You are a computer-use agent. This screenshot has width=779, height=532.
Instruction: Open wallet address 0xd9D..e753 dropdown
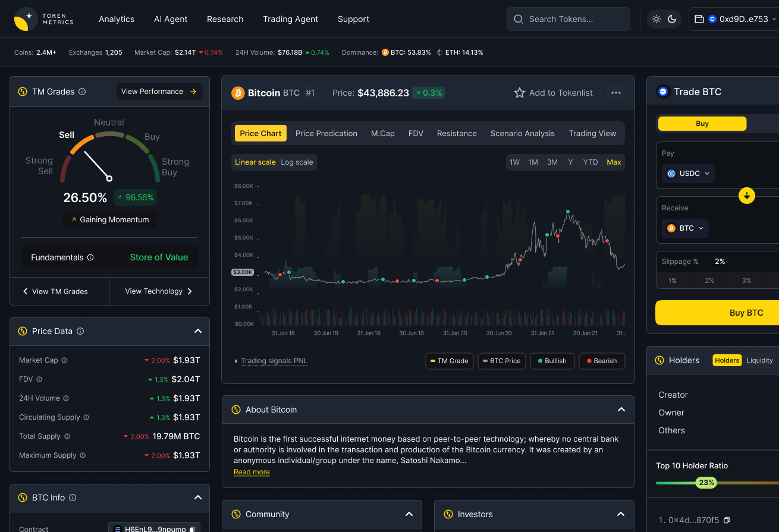(734, 19)
